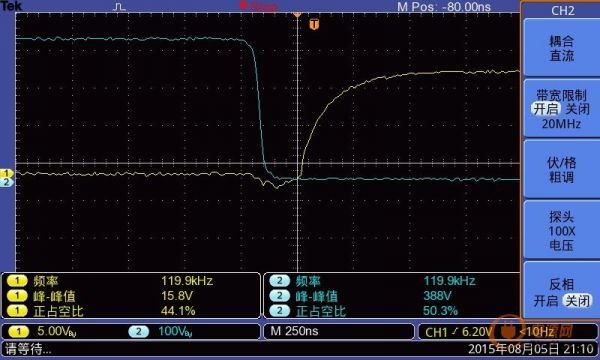Enable the 反相 invert 开启 option
Image resolution: width=600 pixels, height=360 pixels.
click(x=546, y=301)
